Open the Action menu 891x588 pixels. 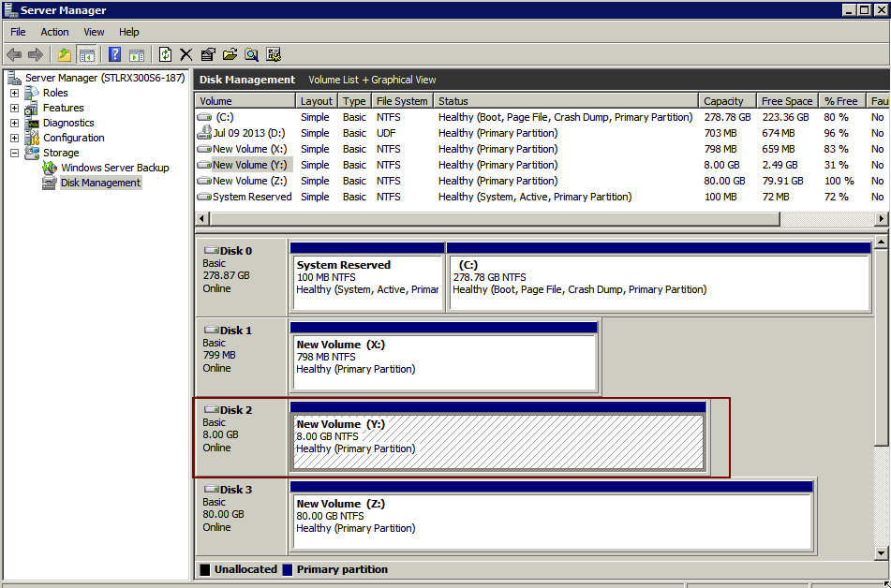coord(54,32)
